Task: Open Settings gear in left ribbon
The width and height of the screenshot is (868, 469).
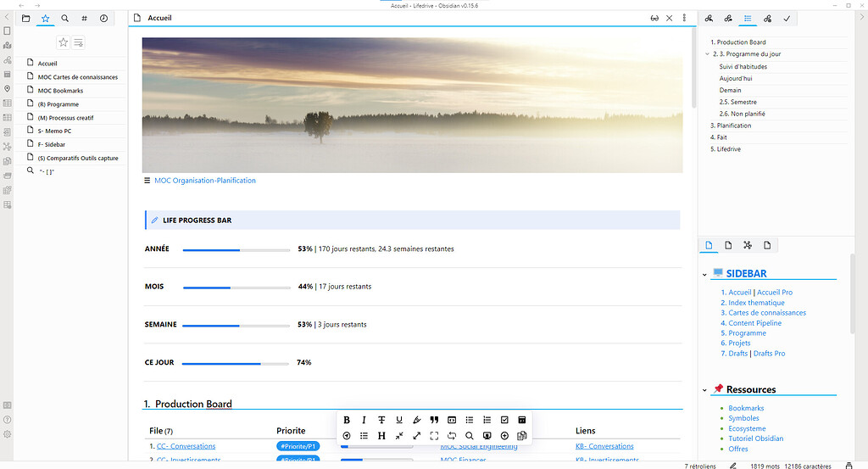Action: pyautogui.click(x=7, y=435)
